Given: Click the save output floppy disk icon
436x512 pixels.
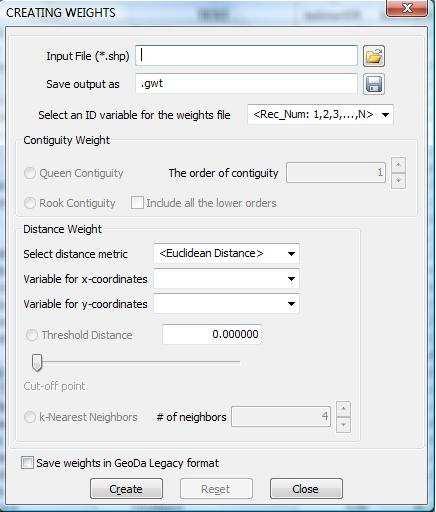Looking at the screenshot, I should point(374,84).
